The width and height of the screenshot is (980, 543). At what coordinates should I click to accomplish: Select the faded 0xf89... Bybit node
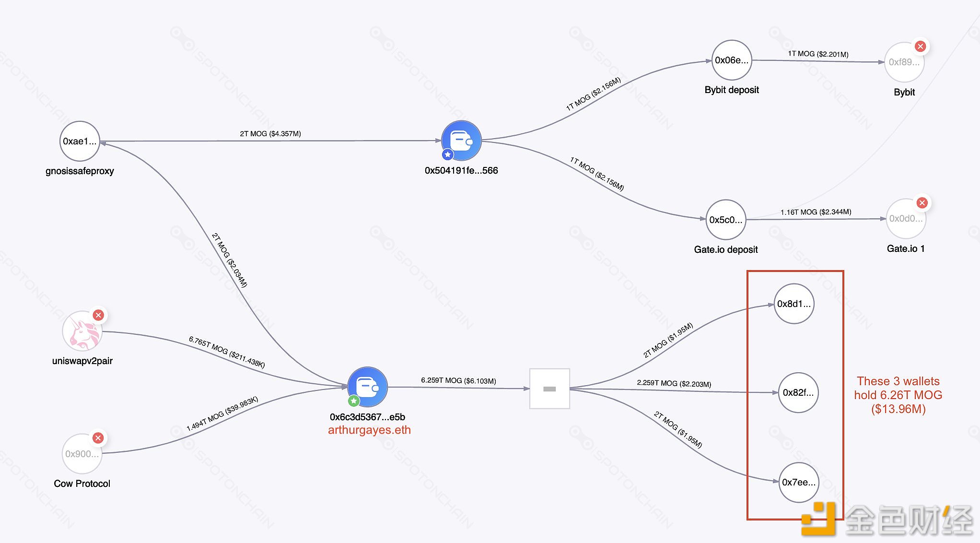[x=904, y=62]
